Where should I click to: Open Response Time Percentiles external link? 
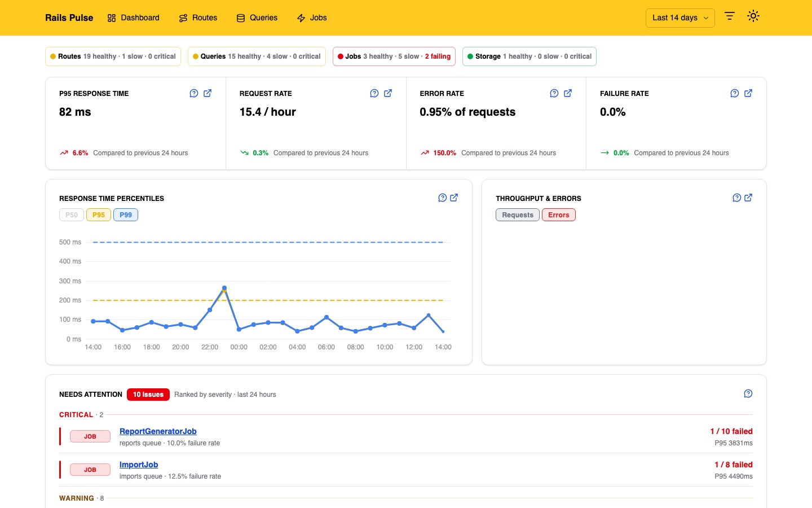coord(454,198)
